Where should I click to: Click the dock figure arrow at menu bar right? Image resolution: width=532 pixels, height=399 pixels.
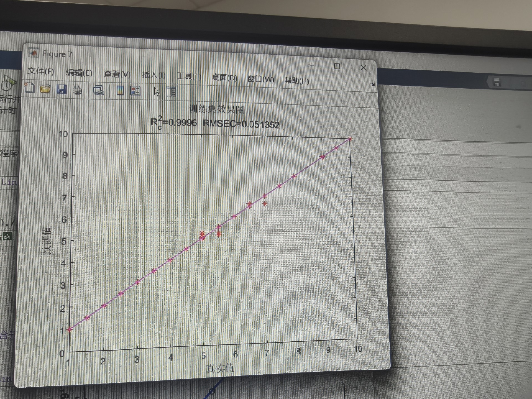tap(372, 84)
